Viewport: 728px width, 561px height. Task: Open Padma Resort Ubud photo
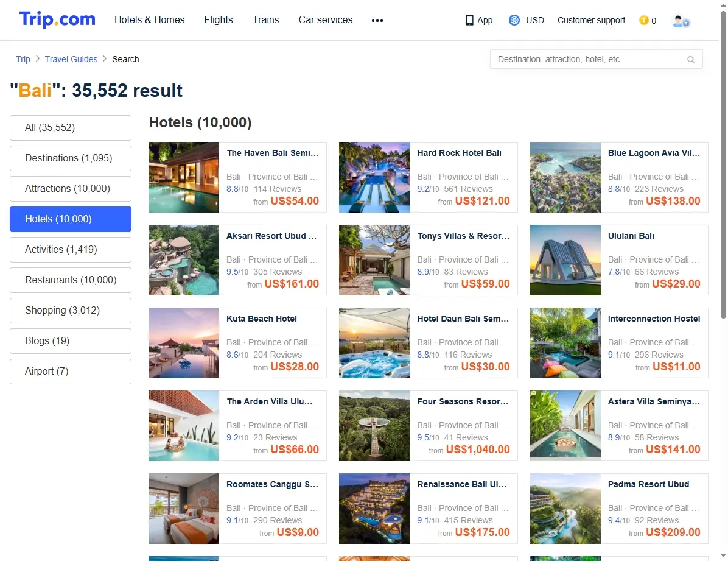click(x=565, y=509)
